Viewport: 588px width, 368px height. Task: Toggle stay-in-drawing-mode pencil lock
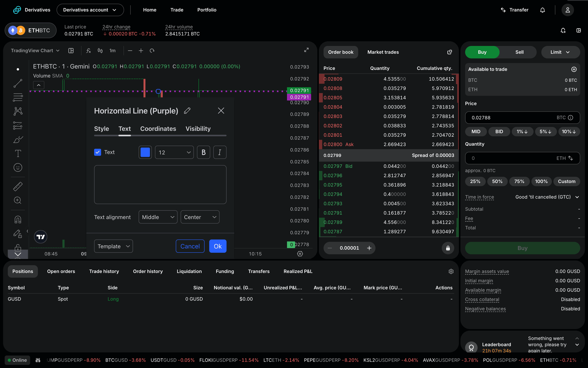pos(18,234)
